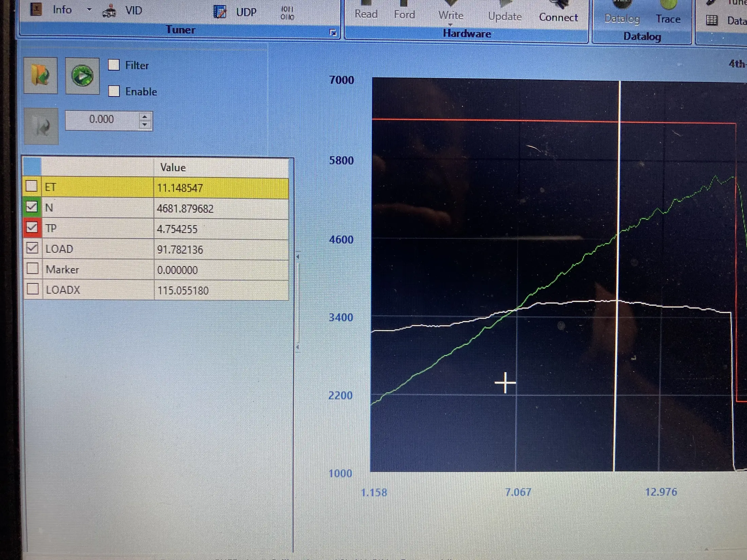Click the orange load-log arrow icon
The height and width of the screenshot is (560, 747).
pos(41,75)
